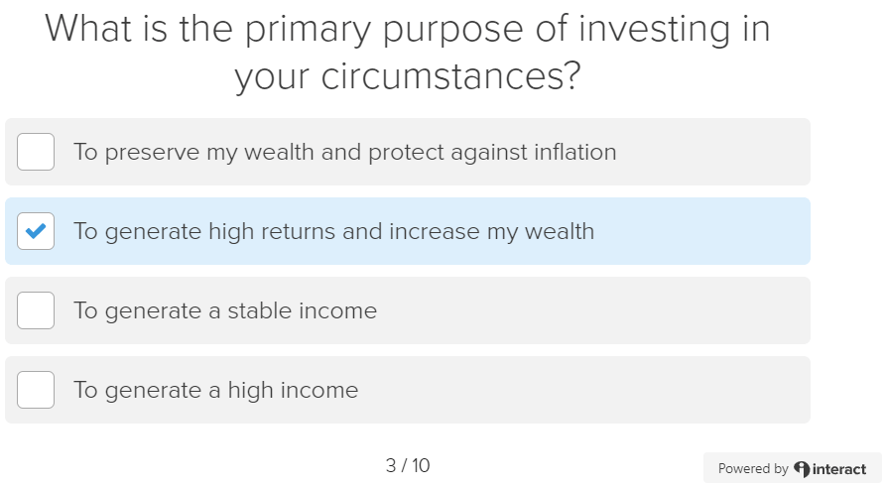The width and height of the screenshot is (885, 489).
Task: Click the "Powered by" text in badge
Action: pos(752,469)
